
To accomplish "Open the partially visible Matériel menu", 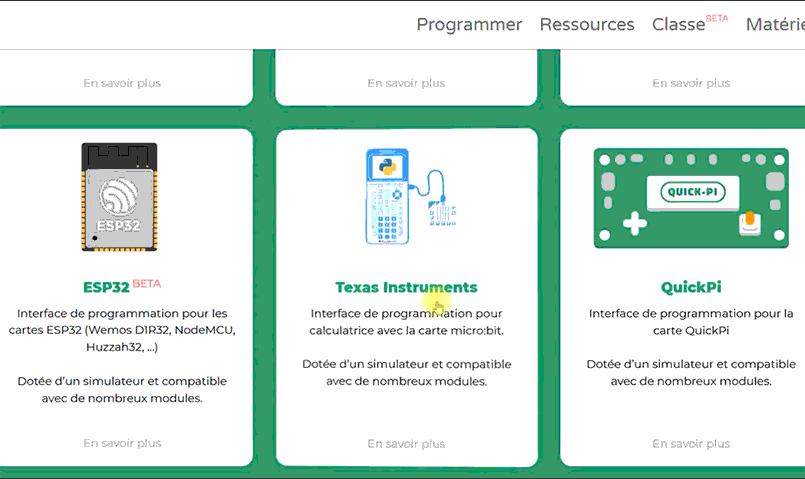I will coord(775,25).
